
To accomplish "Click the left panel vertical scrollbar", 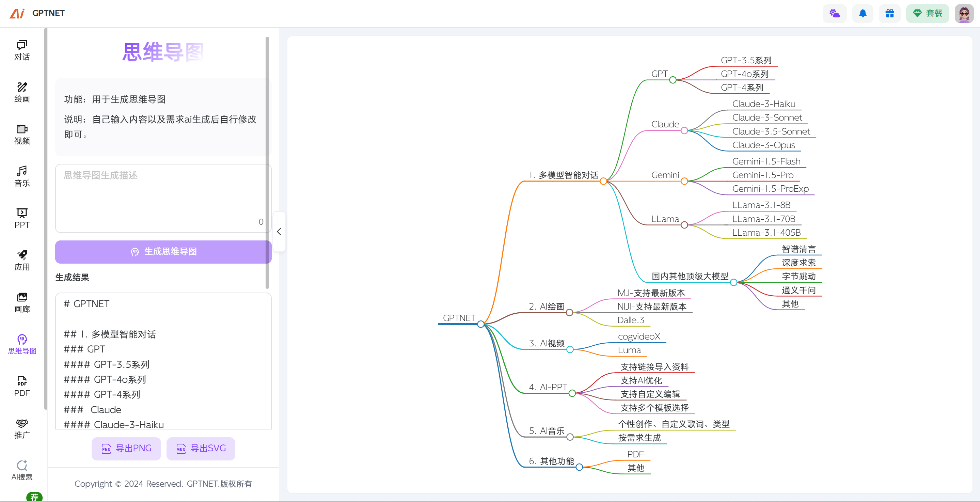I will click(x=267, y=162).
